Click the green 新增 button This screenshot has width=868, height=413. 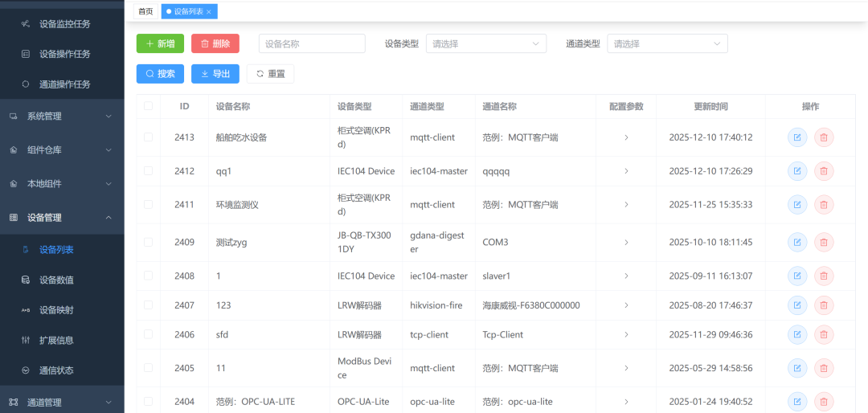tap(160, 44)
